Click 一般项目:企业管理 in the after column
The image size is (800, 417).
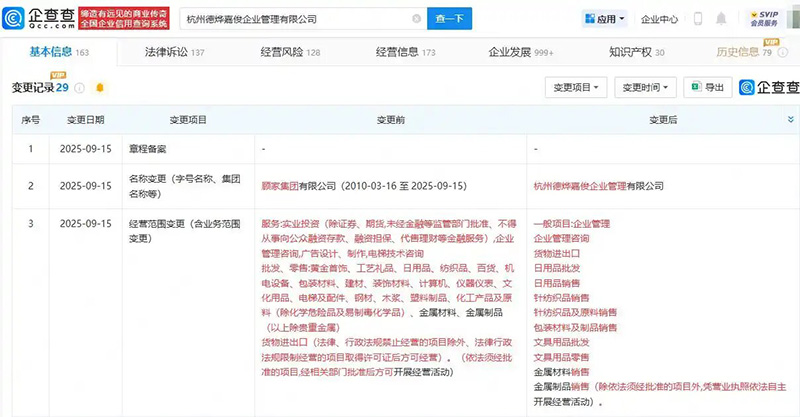coord(572,224)
